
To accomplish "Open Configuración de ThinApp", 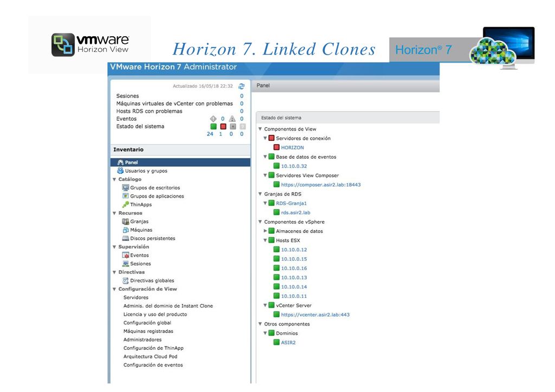I will click(x=153, y=348).
